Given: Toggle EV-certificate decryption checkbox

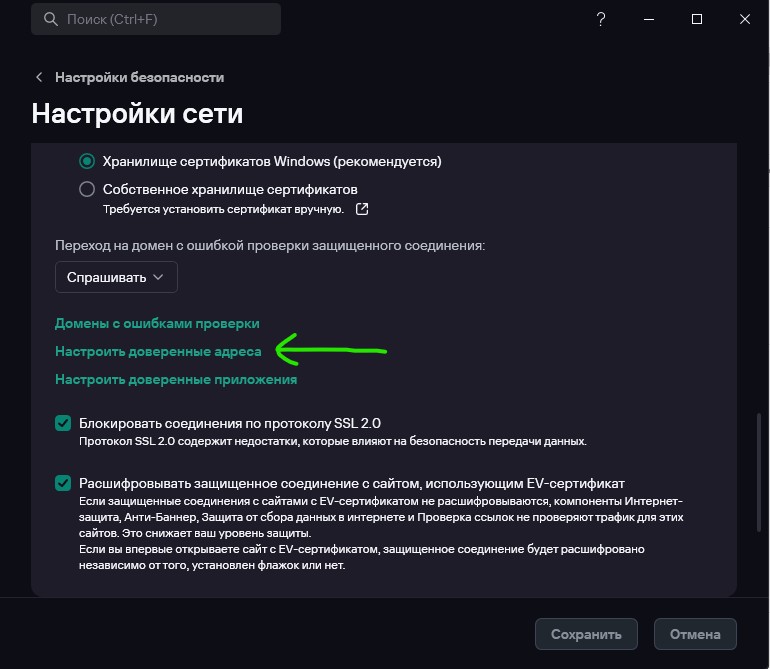Looking at the screenshot, I should coord(63,483).
